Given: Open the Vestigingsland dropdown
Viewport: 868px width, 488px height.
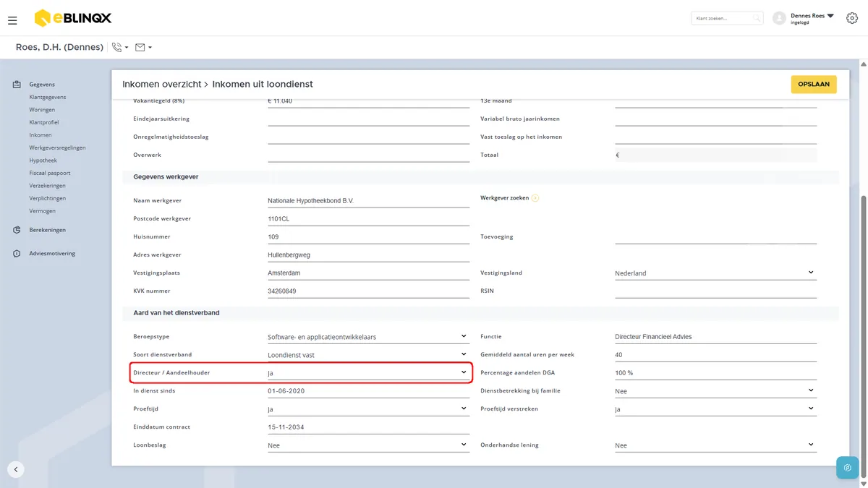Looking at the screenshot, I should [715, 273].
